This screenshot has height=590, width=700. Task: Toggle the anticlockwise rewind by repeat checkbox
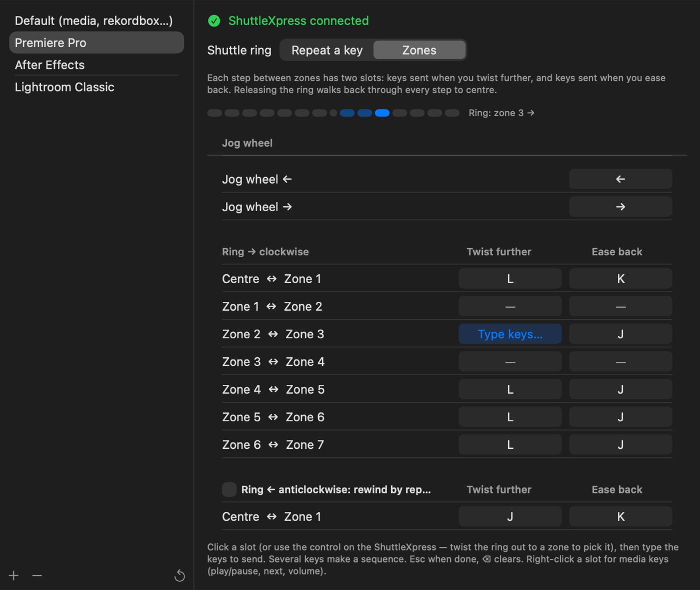229,489
